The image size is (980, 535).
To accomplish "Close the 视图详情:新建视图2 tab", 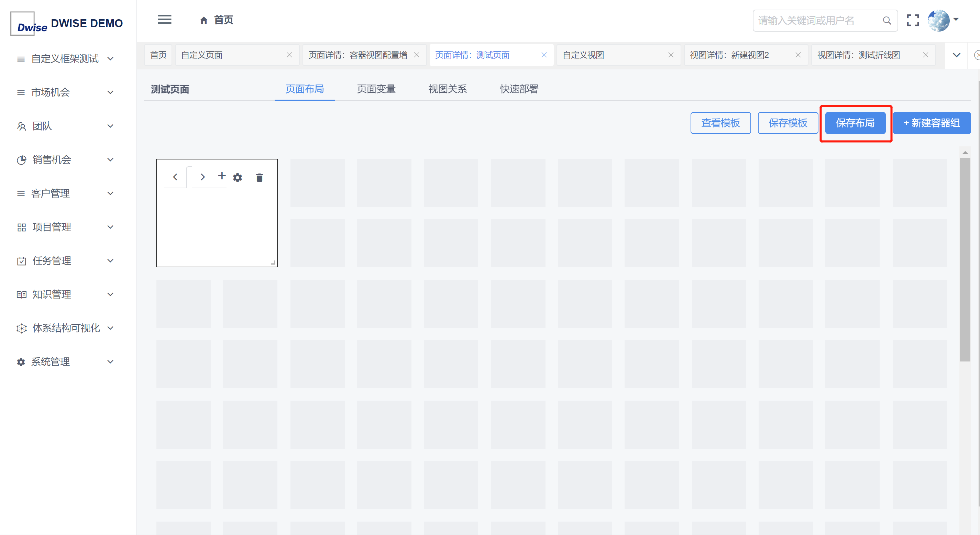I will (x=798, y=55).
